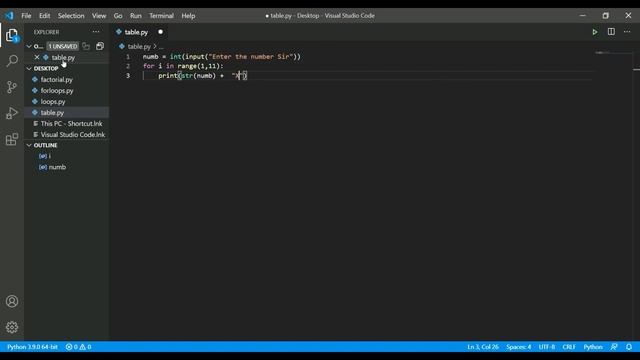Switch to the table.py editor tab
This screenshot has height=360, width=640.
click(x=136, y=32)
